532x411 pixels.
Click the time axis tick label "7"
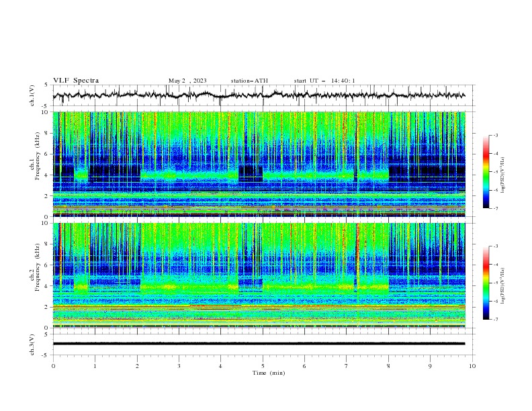(x=347, y=366)
